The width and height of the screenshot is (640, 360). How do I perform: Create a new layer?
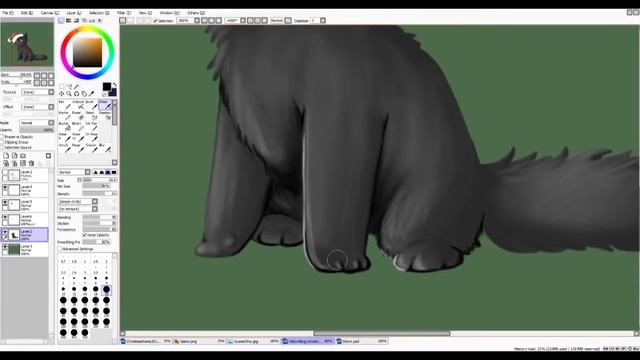click(6, 156)
